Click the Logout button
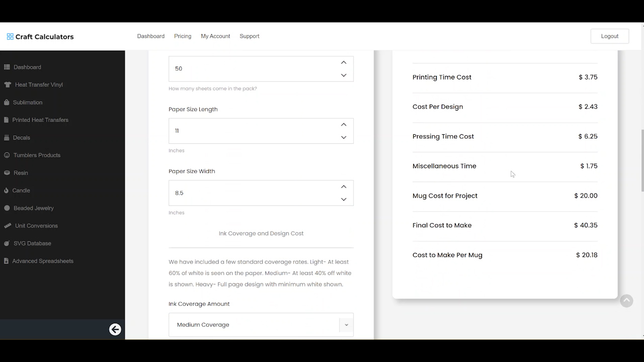The width and height of the screenshot is (644, 362). 610,36
